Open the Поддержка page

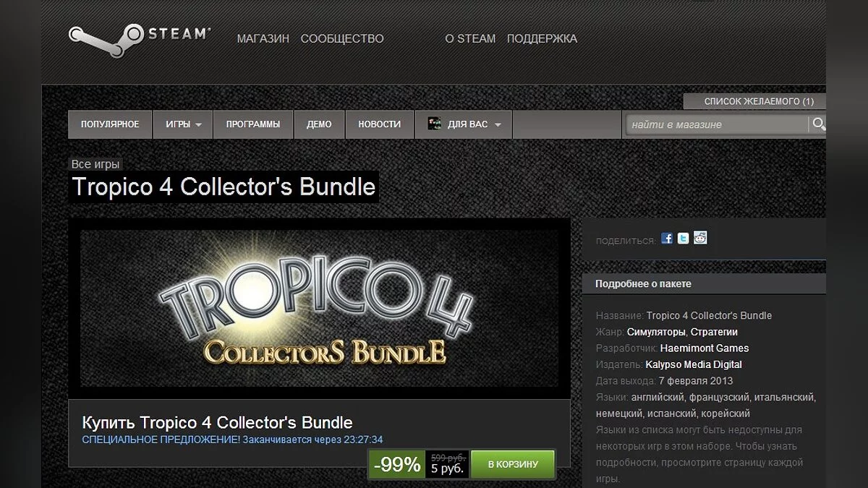542,38
